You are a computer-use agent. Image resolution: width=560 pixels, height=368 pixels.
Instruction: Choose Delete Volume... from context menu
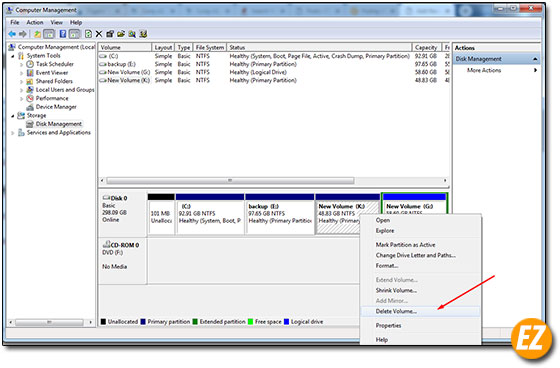click(x=420, y=312)
